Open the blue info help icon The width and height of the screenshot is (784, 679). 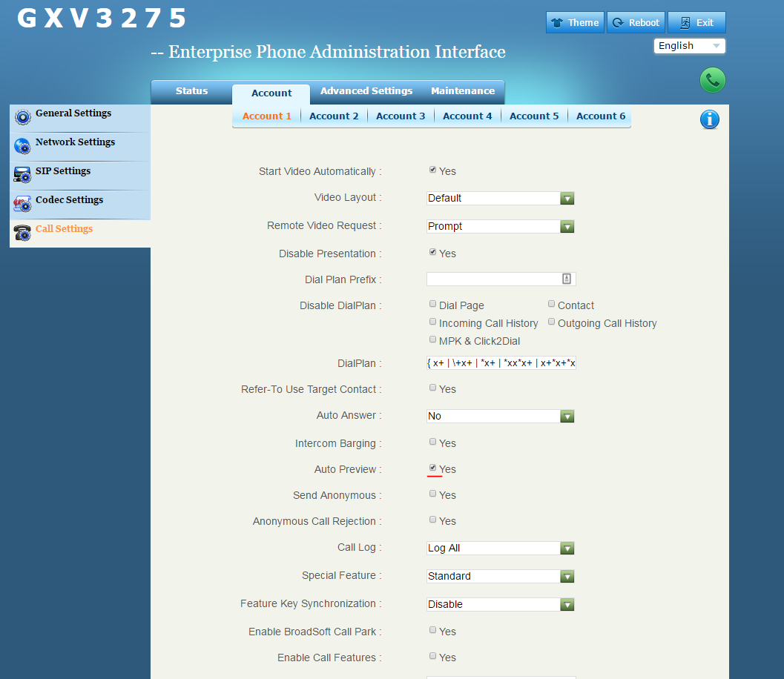[x=709, y=119]
